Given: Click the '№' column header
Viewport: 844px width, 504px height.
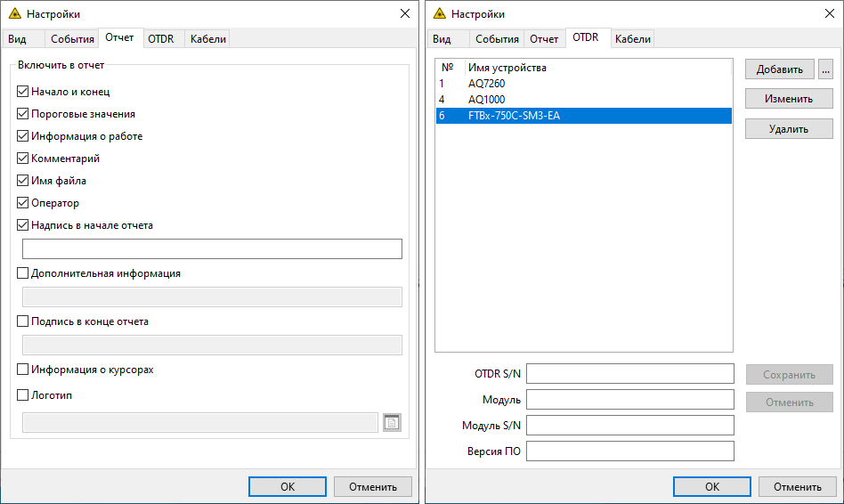Looking at the screenshot, I should [x=450, y=68].
